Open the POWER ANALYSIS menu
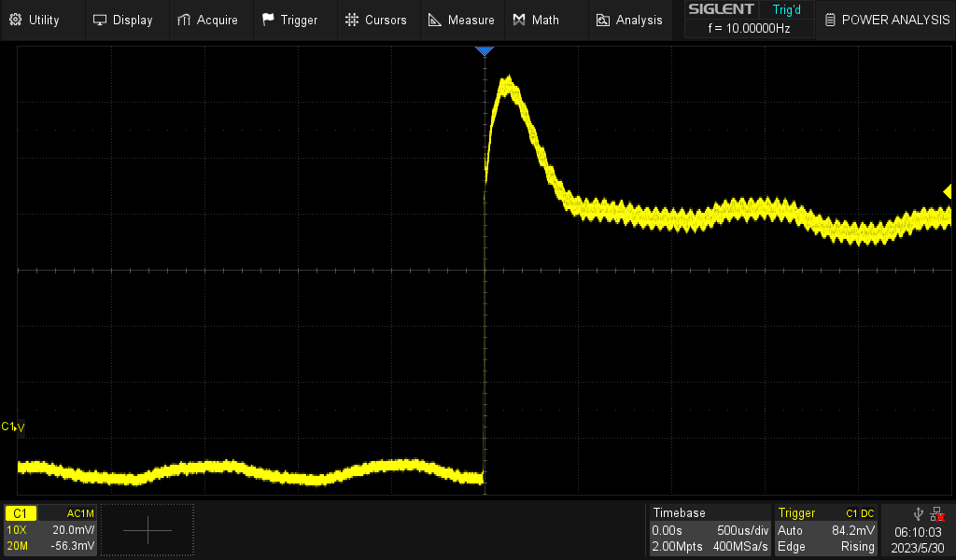Image resolution: width=956 pixels, height=560 pixels. click(885, 19)
